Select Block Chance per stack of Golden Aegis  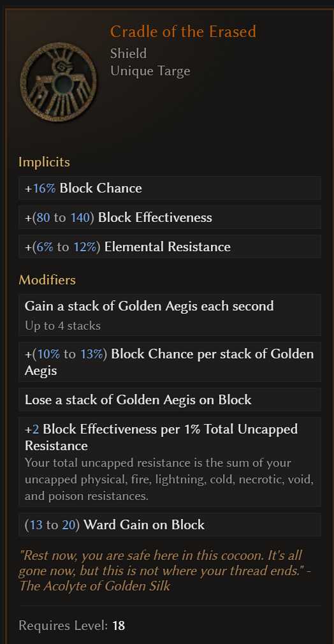[x=170, y=362]
